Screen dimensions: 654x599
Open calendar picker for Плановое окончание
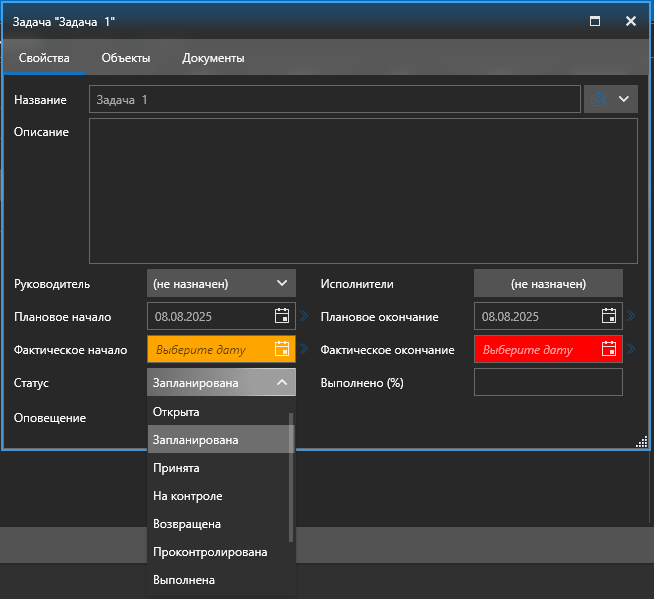[609, 316]
